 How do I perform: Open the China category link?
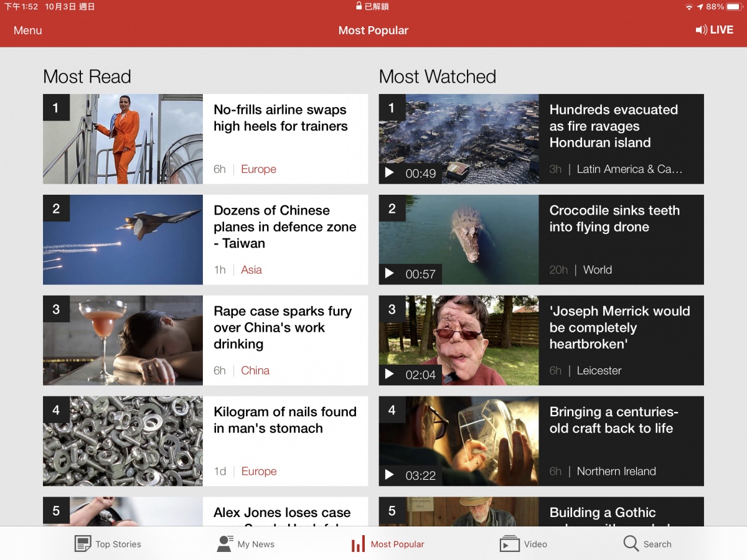[x=255, y=371]
